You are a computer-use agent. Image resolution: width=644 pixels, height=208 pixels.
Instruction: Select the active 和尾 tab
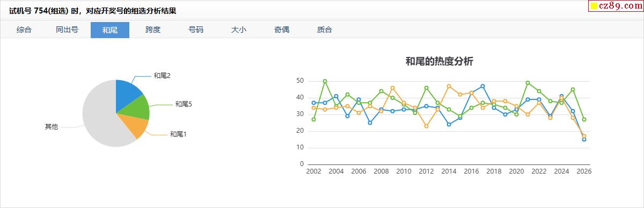coord(110,30)
